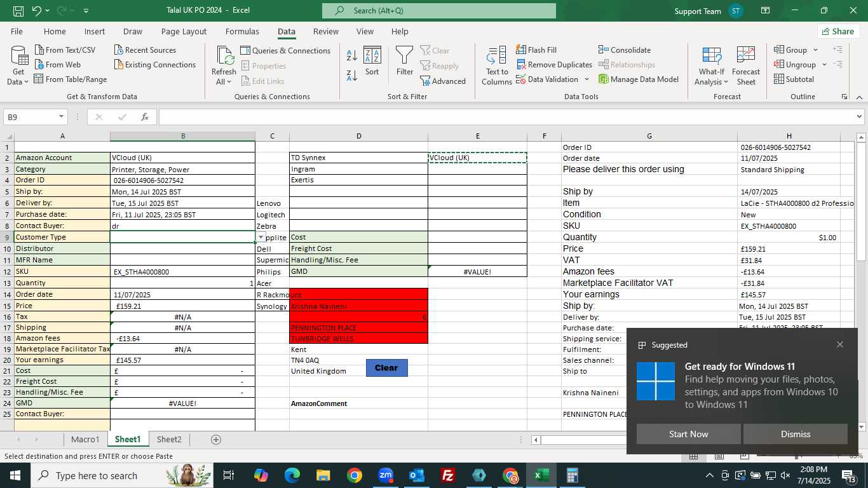Select all cells corner button

click(8, 136)
